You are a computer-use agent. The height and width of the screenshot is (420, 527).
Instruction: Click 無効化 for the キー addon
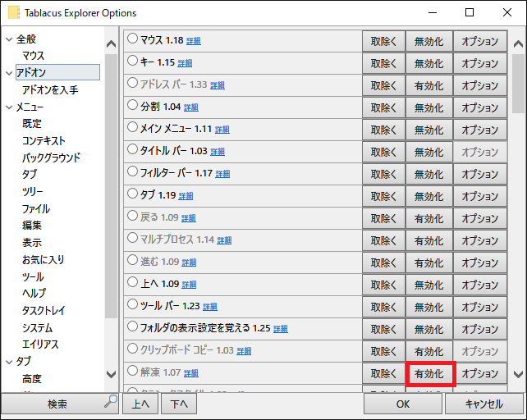pyautogui.click(x=428, y=63)
